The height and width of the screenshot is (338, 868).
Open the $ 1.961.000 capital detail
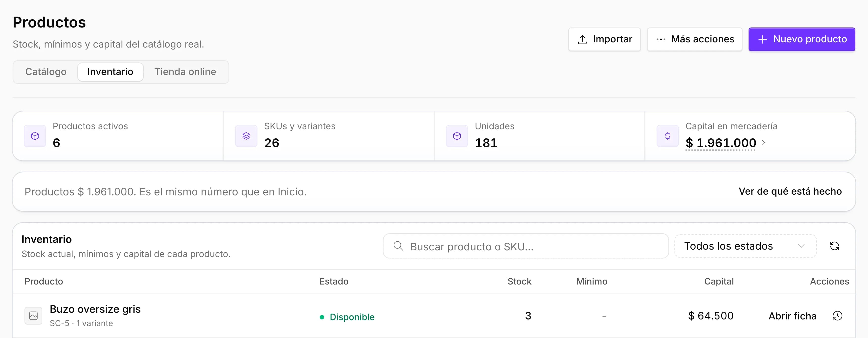(721, 143)
